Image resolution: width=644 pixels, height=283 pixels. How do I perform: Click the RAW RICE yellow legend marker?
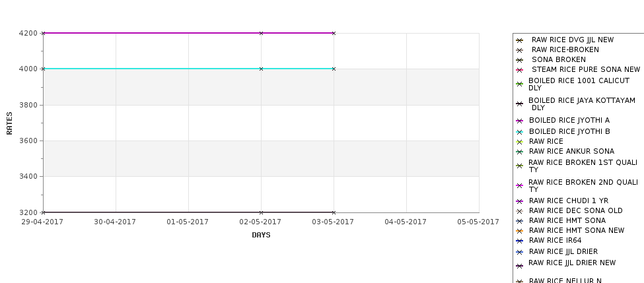click(x=520, y=142)
